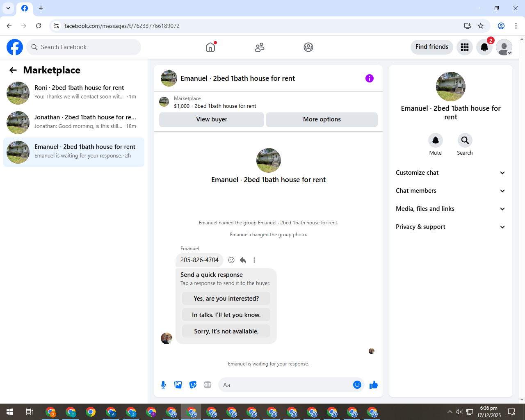Click Emanuel's avatar beside quick responses
525x420 pixels.
(x=167, y=338)
